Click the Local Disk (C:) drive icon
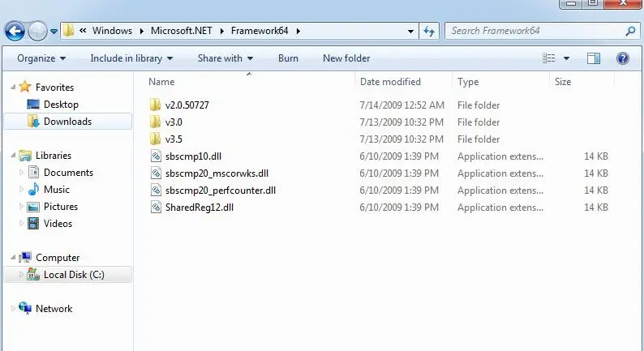Screen dimensions: 644x351 (33, 274)
